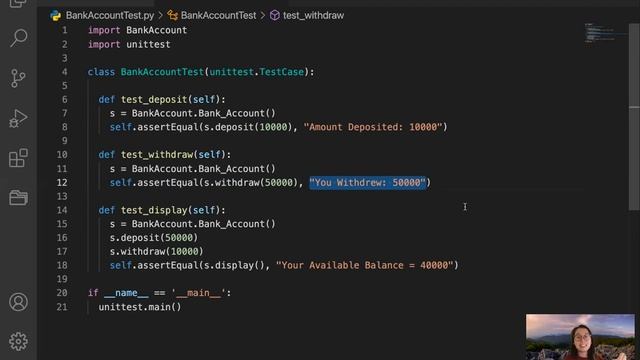Image resolution: width=640 pixels, height=360 pixels.
Task: Click "__name__" on line 20
Action: 126,293
